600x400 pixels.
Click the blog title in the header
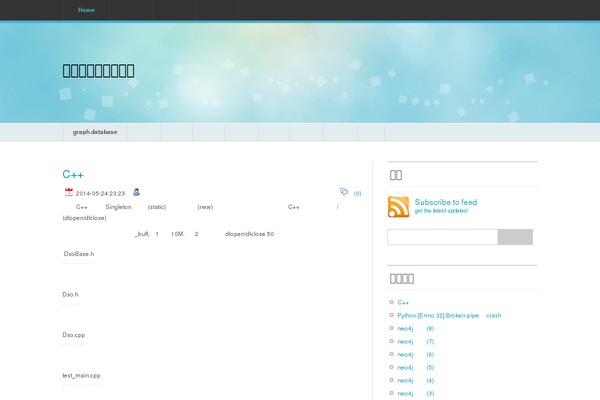point(98,71)
